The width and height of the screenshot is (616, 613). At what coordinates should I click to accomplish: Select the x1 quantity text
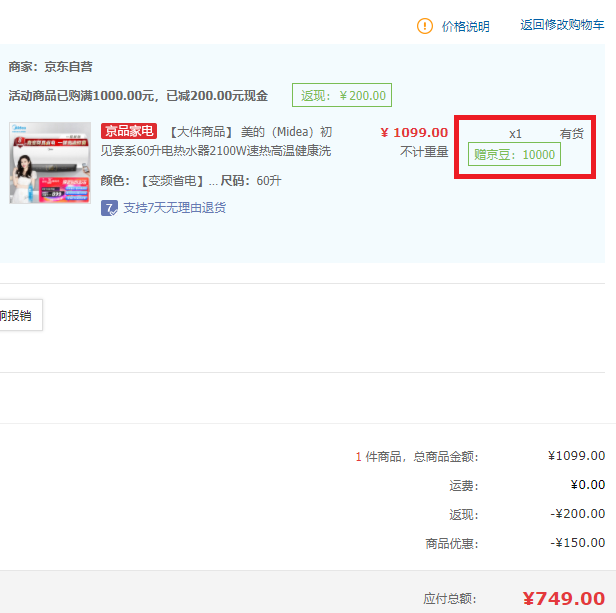point(515,134)
